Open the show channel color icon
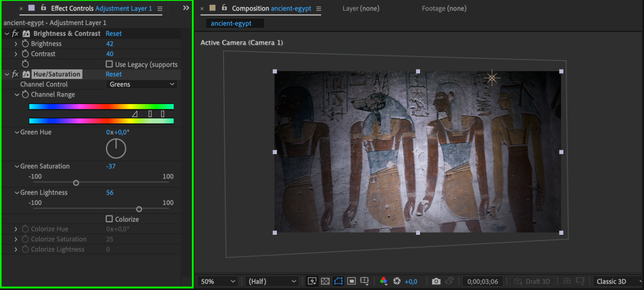The width and height of the screenshot is (644, 290). pyautogui.click(x=383, y=281)
